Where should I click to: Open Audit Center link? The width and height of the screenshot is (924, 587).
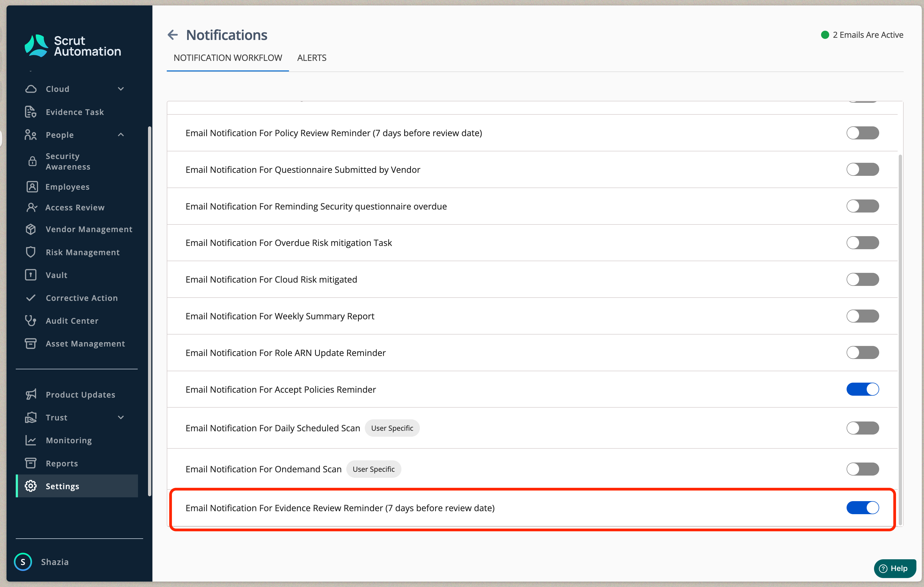[x=72, y=321]
